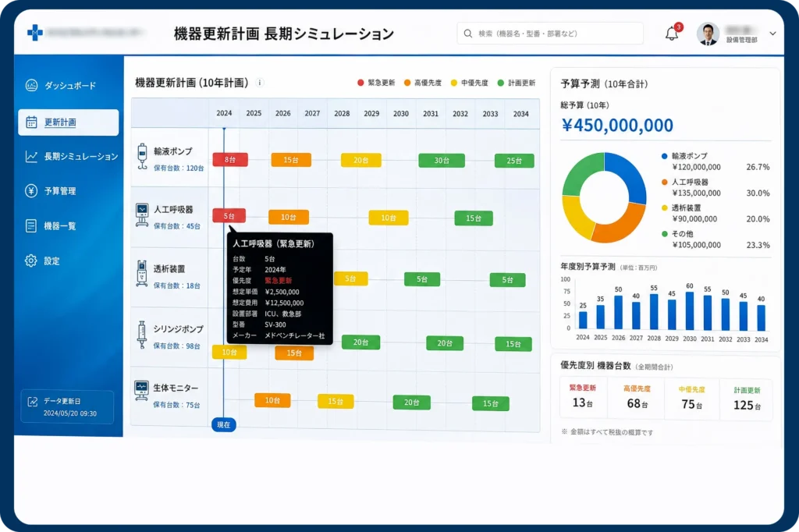Select the green 20台 生体モニター block

[x=412, y=403]
